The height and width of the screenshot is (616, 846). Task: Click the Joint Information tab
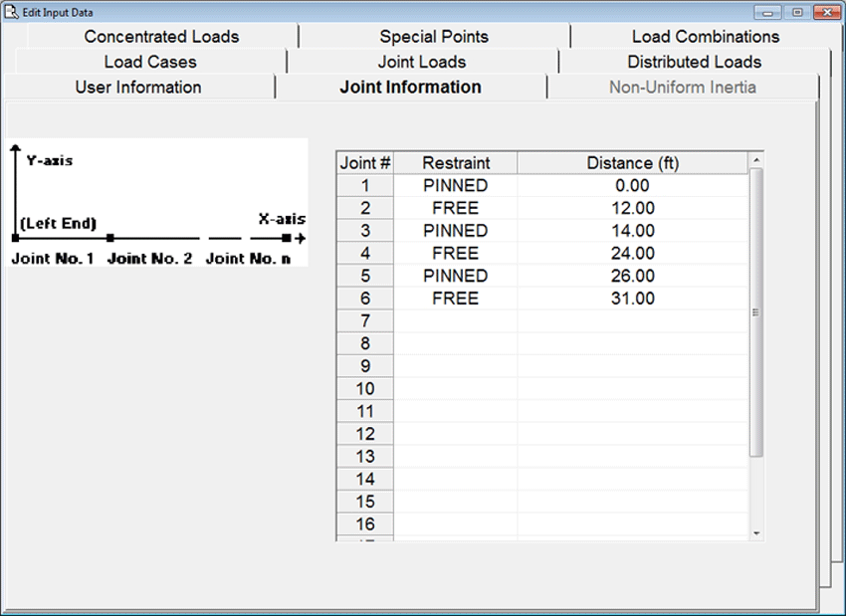(410, 88)
